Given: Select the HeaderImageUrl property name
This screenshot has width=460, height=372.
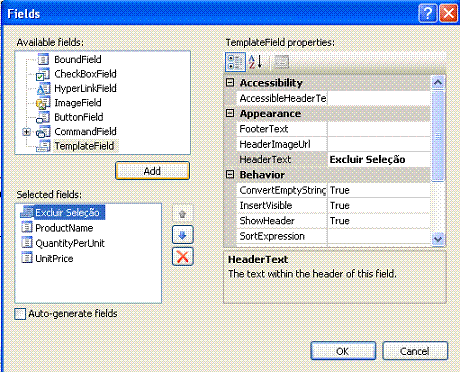Looking at the screenshot, I should pyautogui.click(x=275, y=144).
